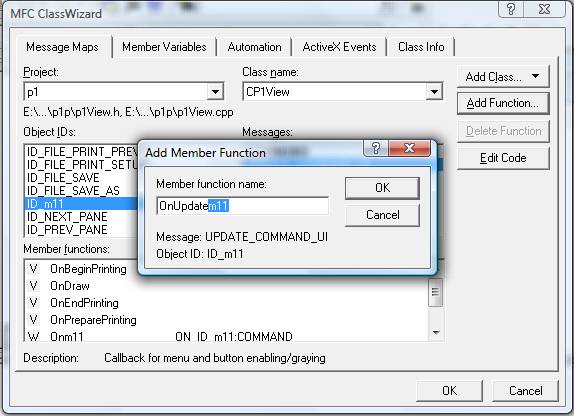Open the Project combo box dropdown
Screen dimensions: 574x416
[x=215, y=92]
